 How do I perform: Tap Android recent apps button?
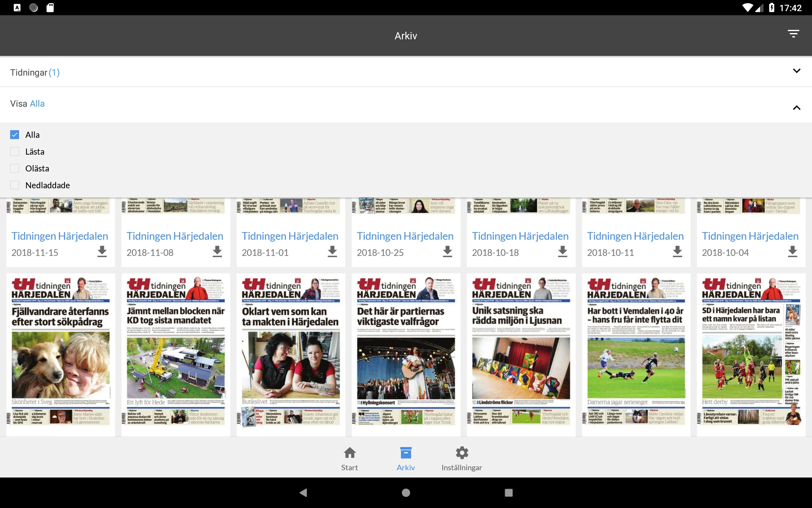pos(509,492)
